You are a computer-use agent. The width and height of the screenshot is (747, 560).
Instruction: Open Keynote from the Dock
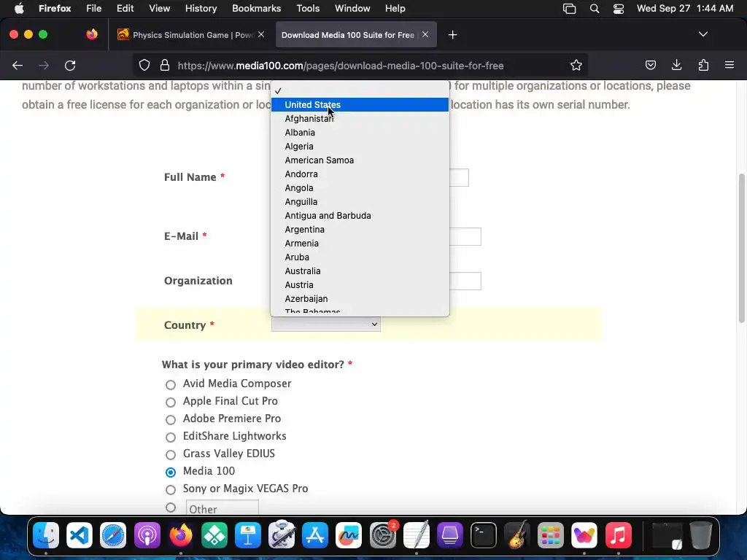pyautogui.click(x=248, y=535)
